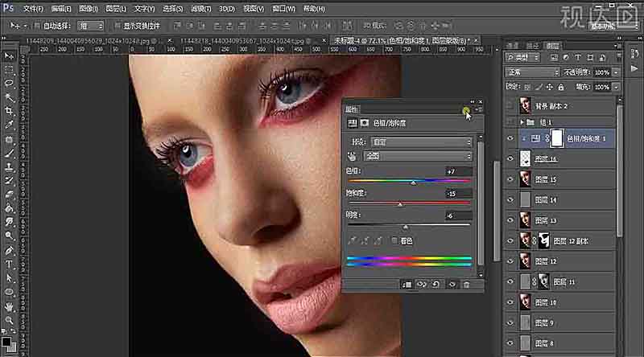Select the Zoom tool
644x357 pixels.
point(9,320)
